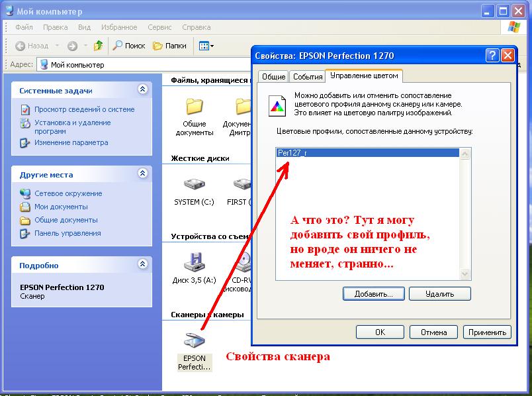Screen dimensions: 532x396
Task: Select the EPSON Perfection scanner icon
Action: pyautogui.click(x=195, y=340)
